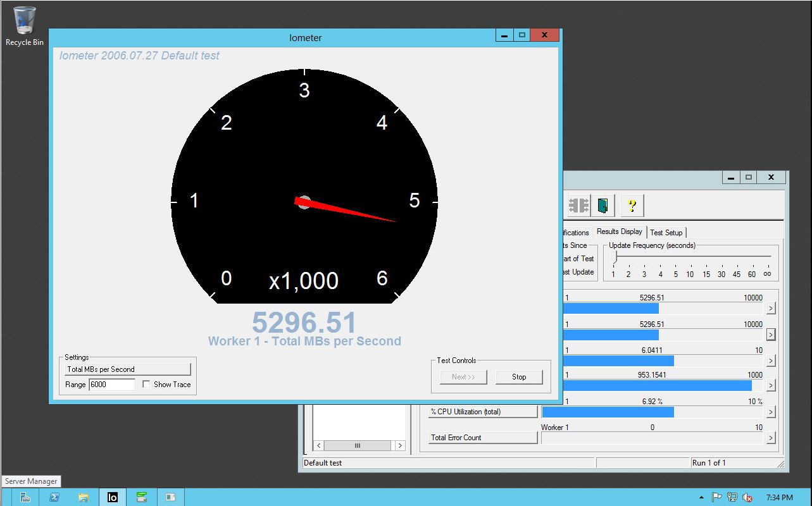Viewport: 812px width, 506px height.
Task: Expand the arrow beside Total Error Count bar
Action: coord(770,438)
